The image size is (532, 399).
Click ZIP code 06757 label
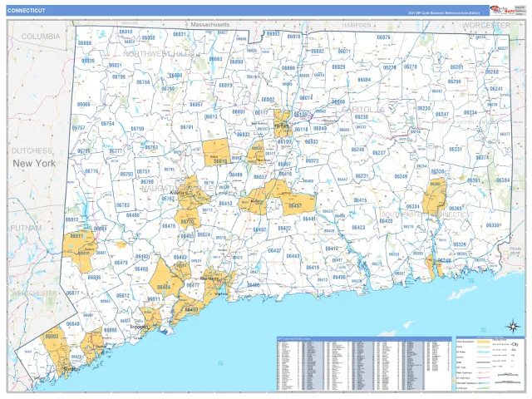(x=79, y=128)
